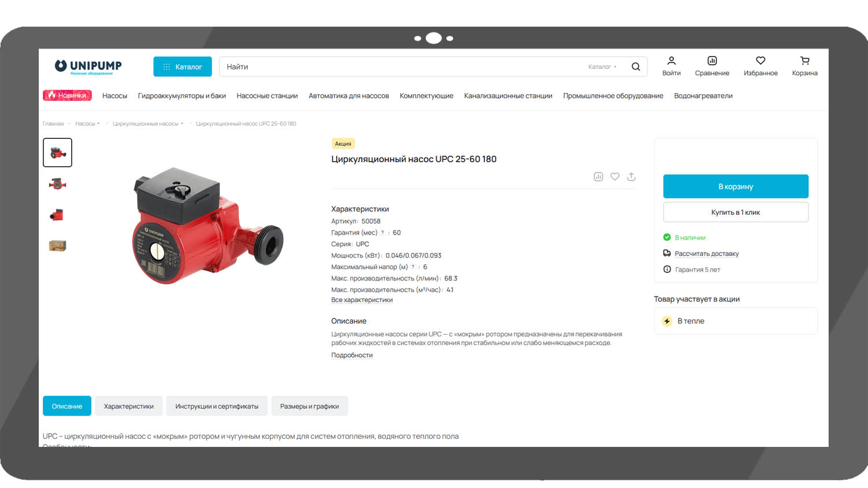The width and height of the screenshot is (868, 488).
Task: Select the third pump thumbnail
Action: click(57, 215)
